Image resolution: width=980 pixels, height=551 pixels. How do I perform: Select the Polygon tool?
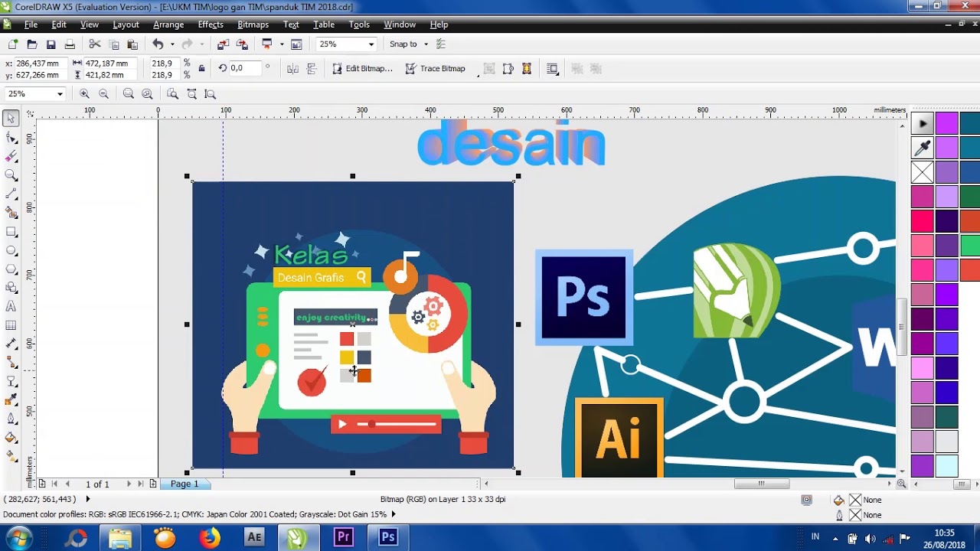(x=11, y=269)
